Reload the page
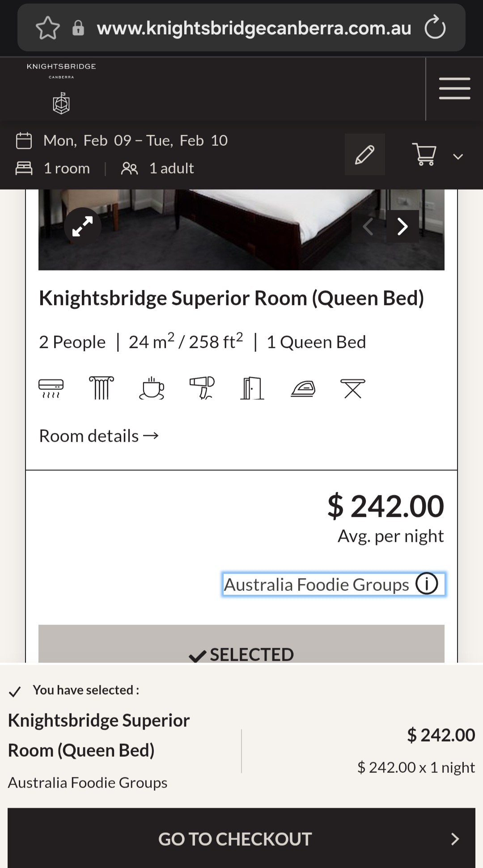Viewport: 483px width, 868px height. (x=435, y=28)
